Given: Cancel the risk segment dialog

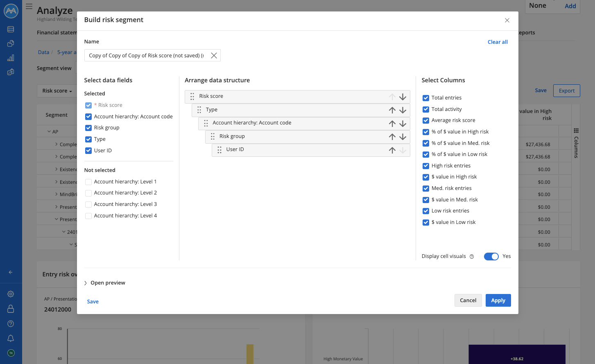Looking at the screenshot, I should pyautogui.click(x=468, y=300).
